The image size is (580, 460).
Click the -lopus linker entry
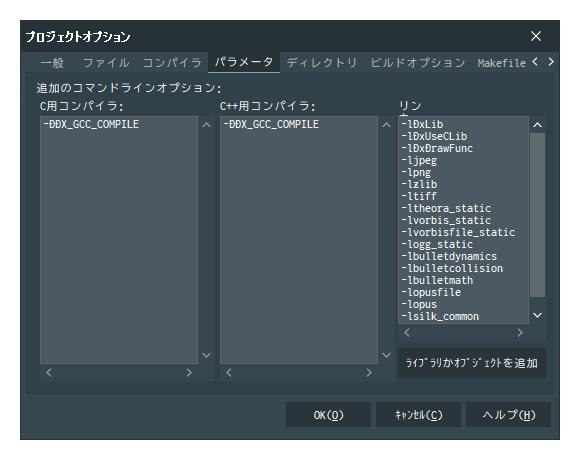(x=419, y=304)
